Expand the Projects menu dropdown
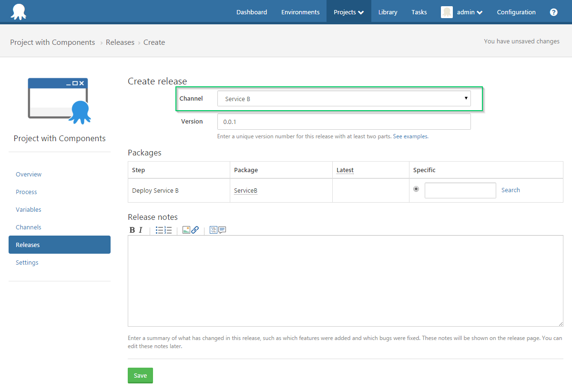Image resolution: width=572 pixels, height=392 pixels. [x=348, y=12]
